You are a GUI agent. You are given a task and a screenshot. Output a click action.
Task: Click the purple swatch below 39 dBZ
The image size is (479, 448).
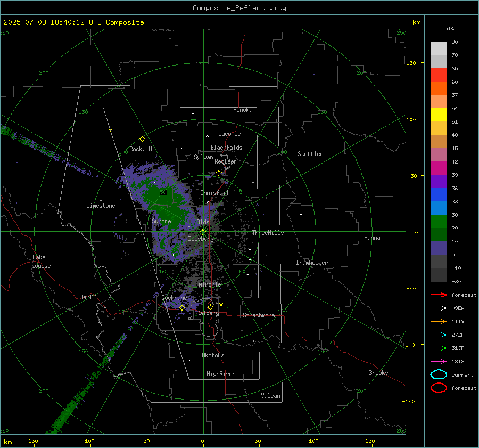439,181
